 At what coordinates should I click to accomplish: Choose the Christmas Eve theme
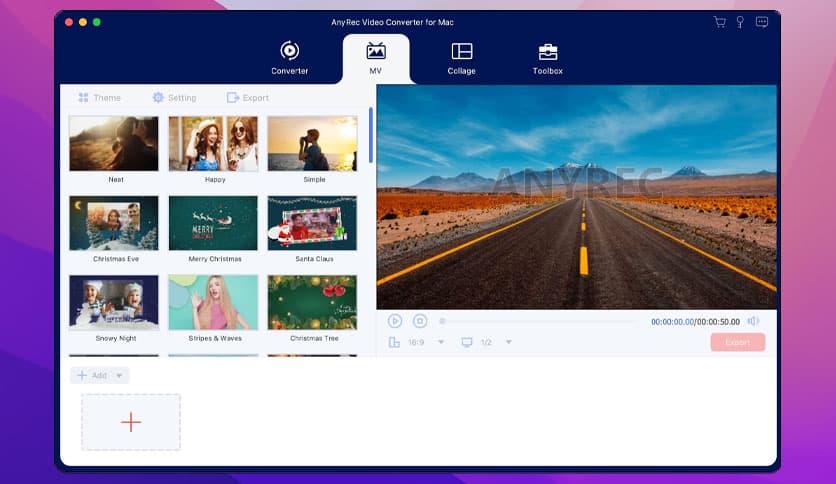114,223
